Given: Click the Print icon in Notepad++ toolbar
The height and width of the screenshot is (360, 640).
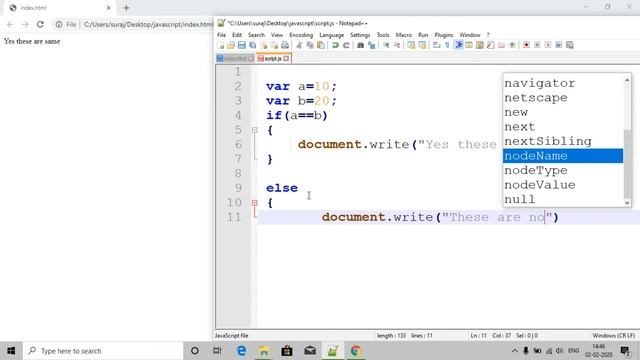Looking at the screenshot, I should 285,45.
